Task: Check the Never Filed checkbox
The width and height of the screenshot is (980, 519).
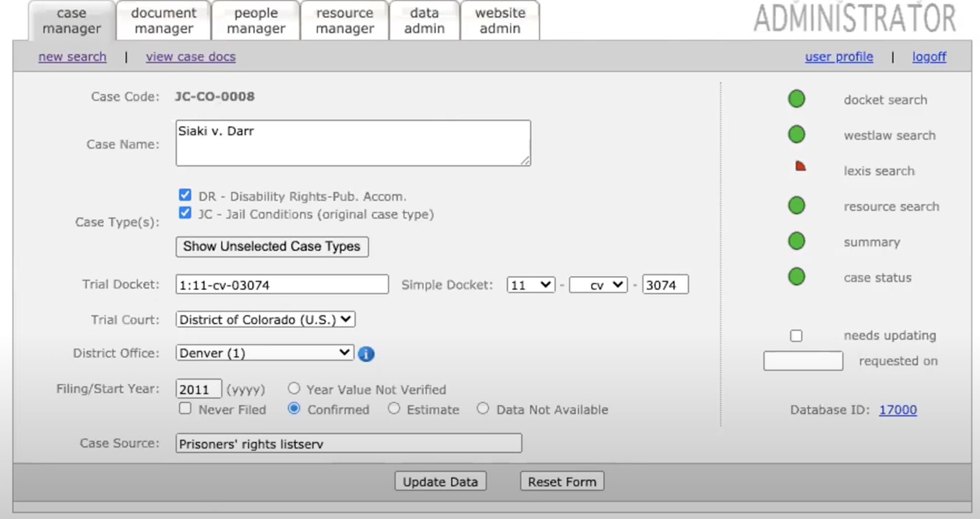Action: click(185, 409)
